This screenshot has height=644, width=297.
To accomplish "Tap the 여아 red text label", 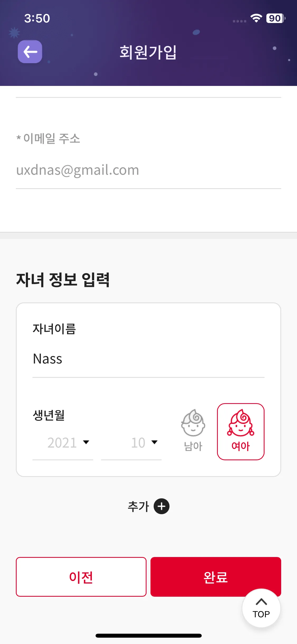I will pos(241,447).
